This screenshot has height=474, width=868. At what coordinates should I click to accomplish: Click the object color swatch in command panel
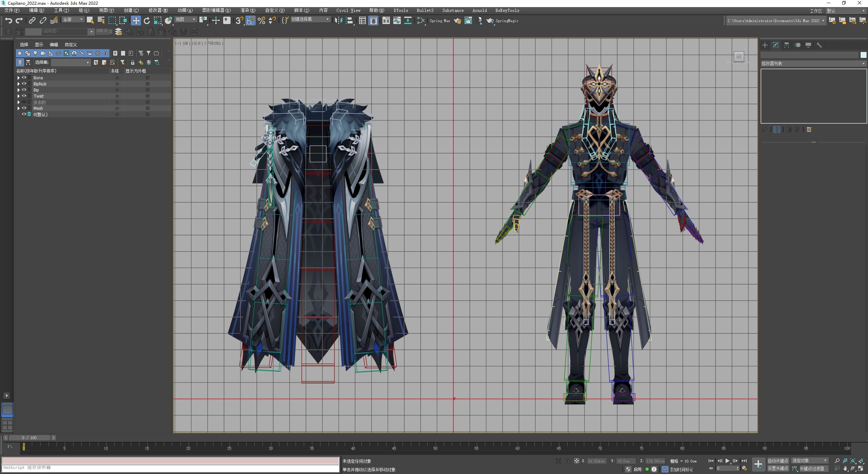tap(863, 55)
